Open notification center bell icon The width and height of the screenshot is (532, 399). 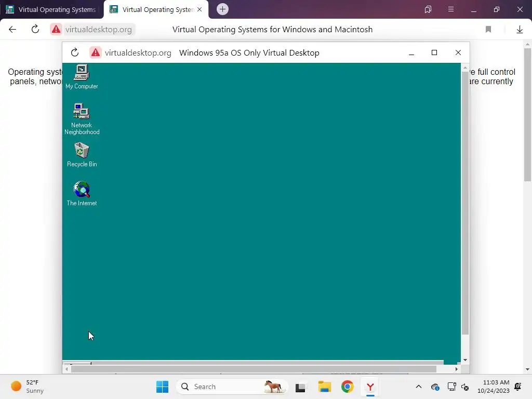coord(518,387)
